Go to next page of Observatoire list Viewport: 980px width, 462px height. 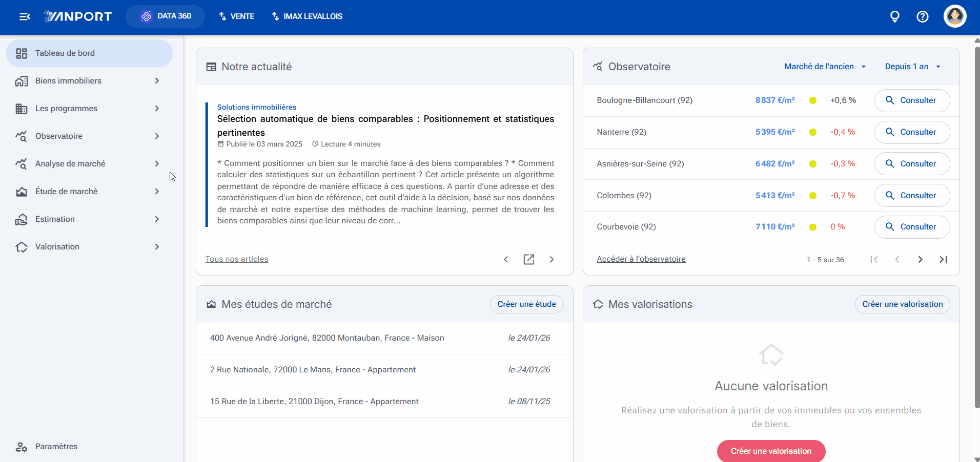click(x=921, y=259)
